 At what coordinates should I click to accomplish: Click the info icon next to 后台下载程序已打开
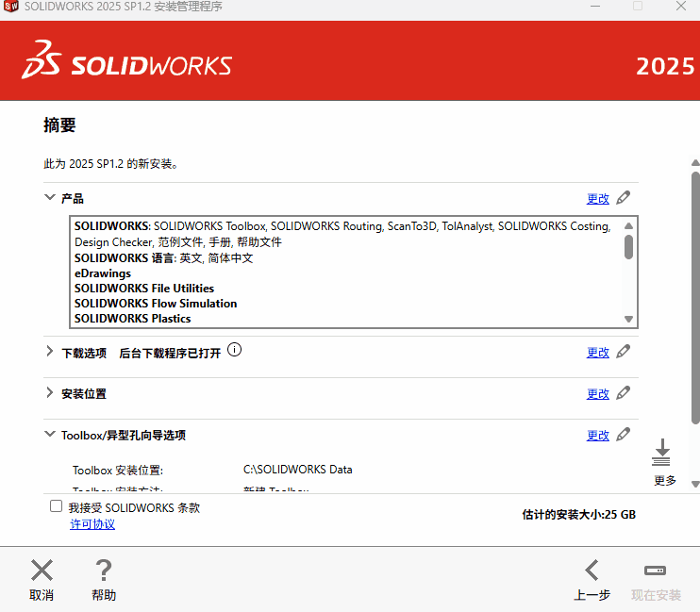click(235, 351)
